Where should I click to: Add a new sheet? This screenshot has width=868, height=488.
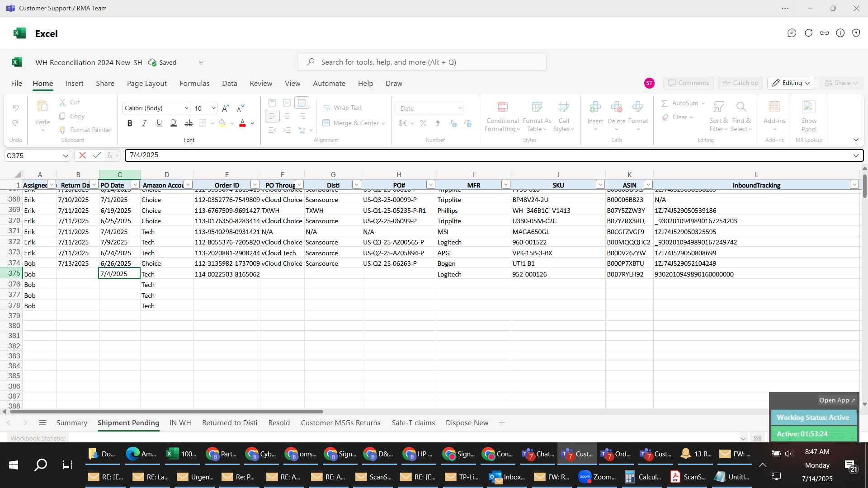click(x=502, y=423)
